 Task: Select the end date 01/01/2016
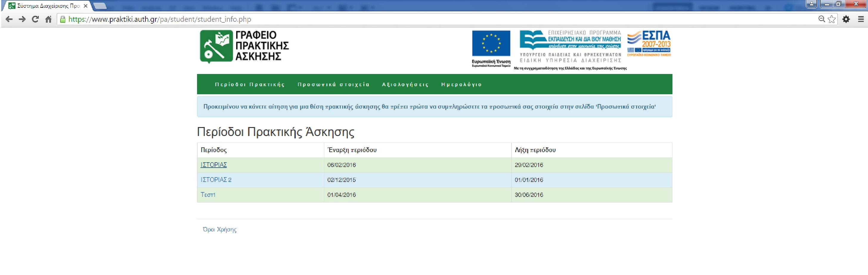coord(529,180)
